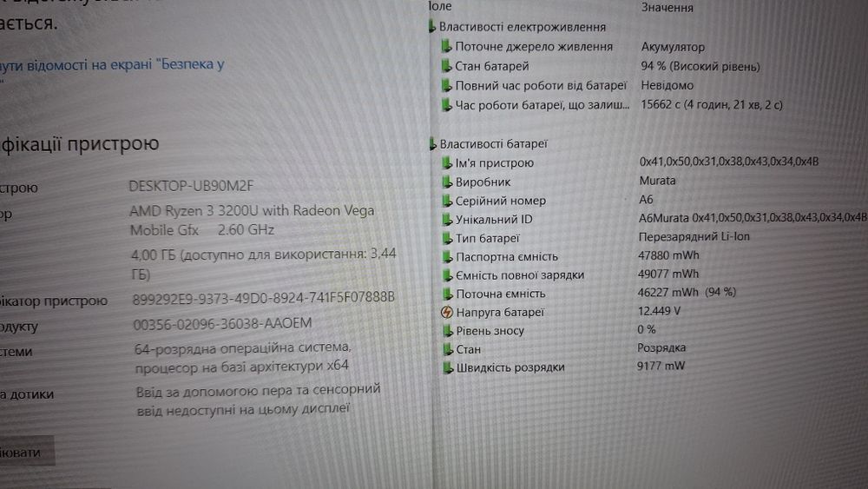Viewport: 868px width, 489px height.
Task: Click the icon next to 'Швидкість розрядки'
Action: click(x=447, y=367)
